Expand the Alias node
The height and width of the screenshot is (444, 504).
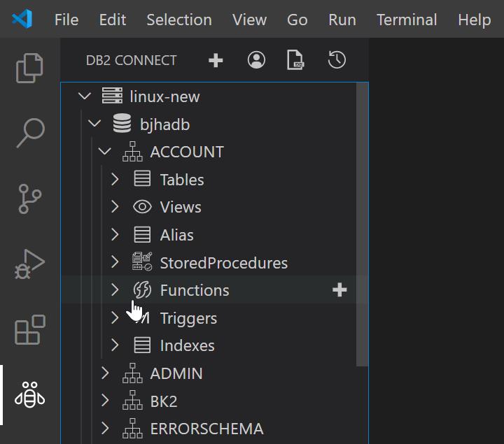point(115,235)
